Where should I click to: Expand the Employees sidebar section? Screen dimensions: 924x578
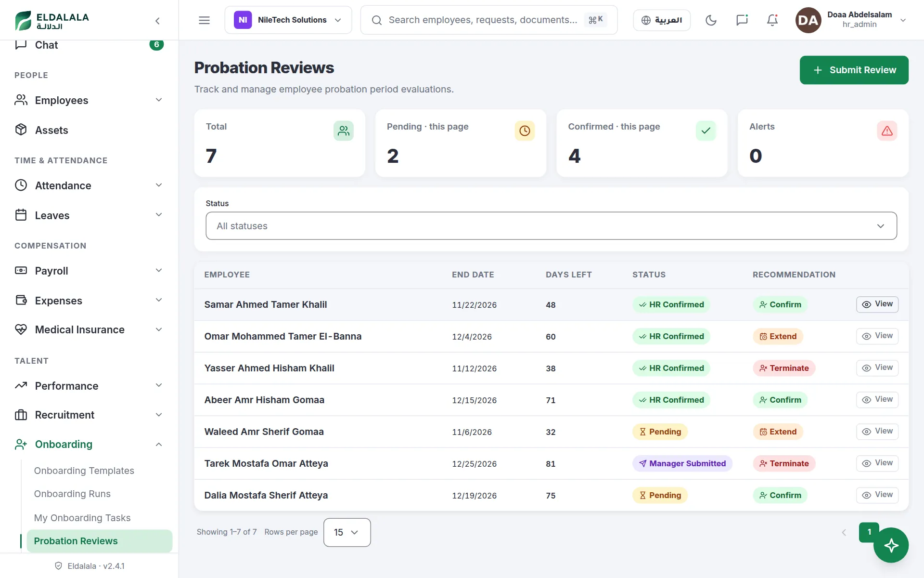point(89,100)
